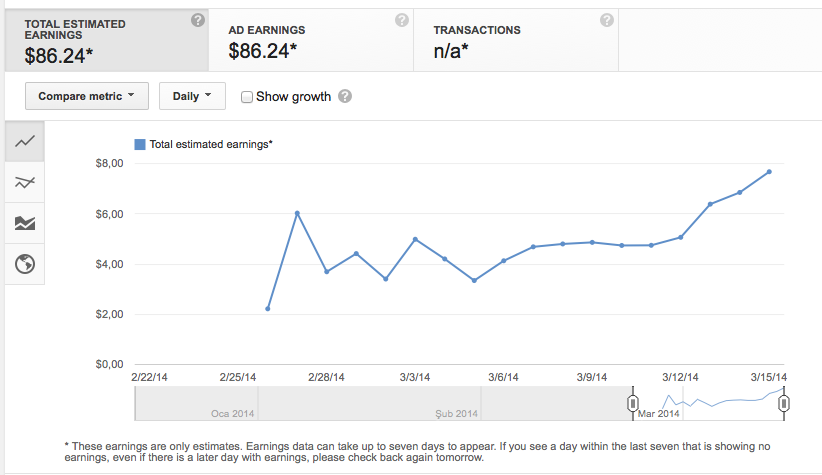Click the Şub 2014 region in range timeline
This screenshot has width=822, height=475.
pos(370,403)
